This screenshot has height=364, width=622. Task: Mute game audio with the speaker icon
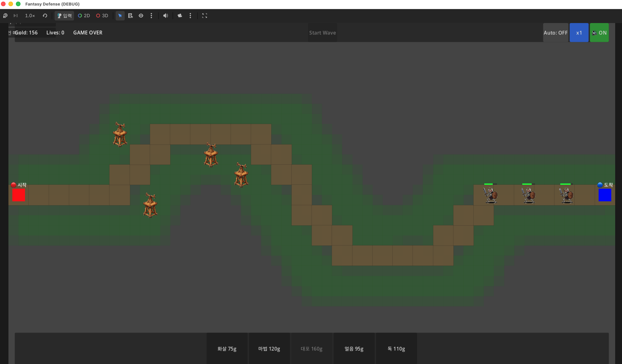coord(166,16)
